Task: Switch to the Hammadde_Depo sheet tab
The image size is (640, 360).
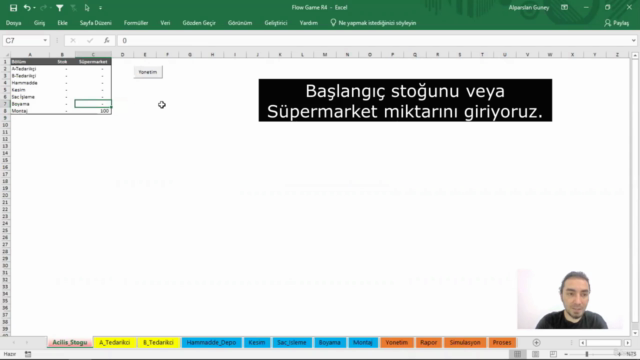Action: tap(211, 342)
